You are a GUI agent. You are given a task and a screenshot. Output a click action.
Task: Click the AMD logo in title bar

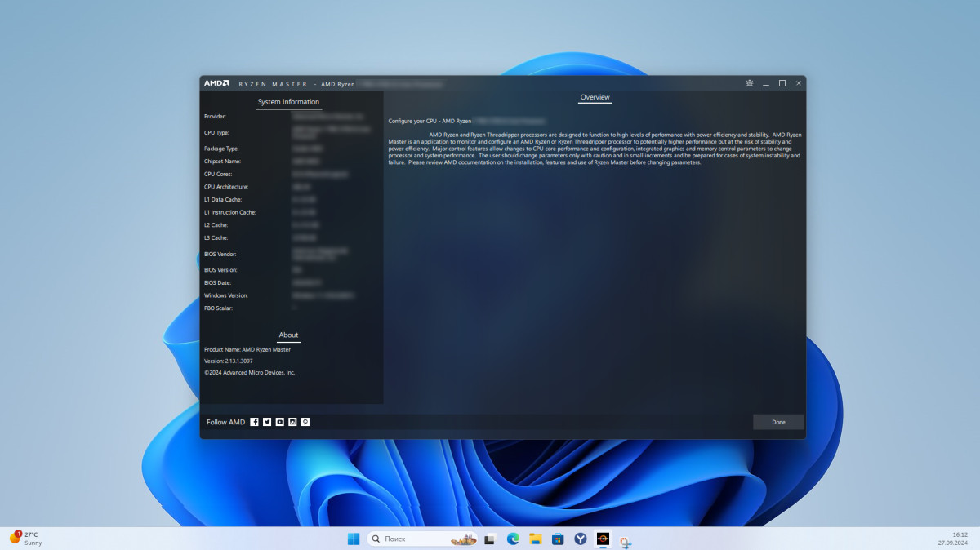pos(216,83)
